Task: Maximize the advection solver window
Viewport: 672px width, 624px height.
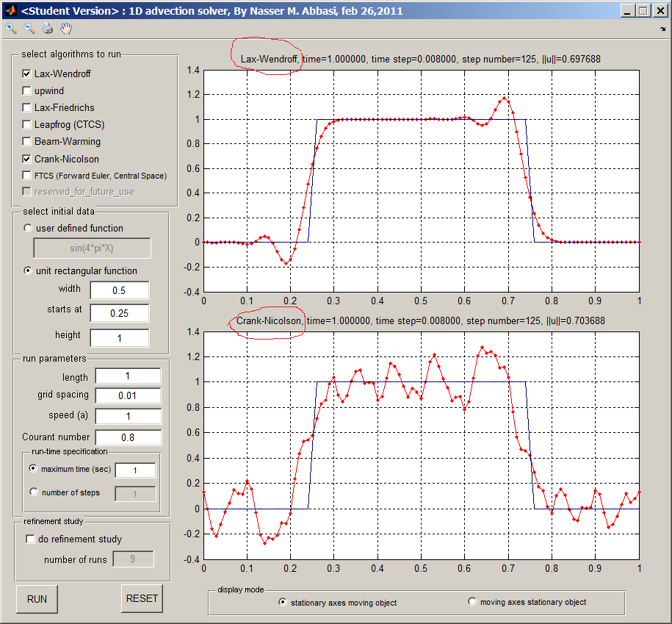Action: point(643,11)
